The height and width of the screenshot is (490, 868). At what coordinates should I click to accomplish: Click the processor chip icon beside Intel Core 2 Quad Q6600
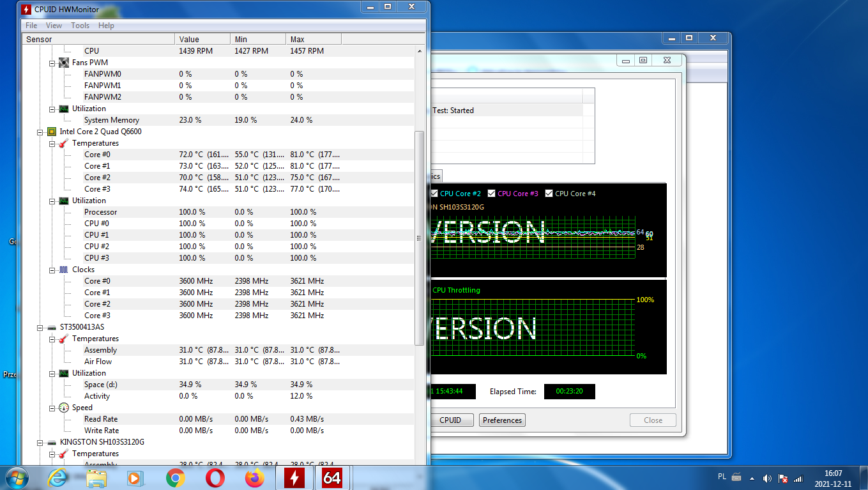[52, 132]
